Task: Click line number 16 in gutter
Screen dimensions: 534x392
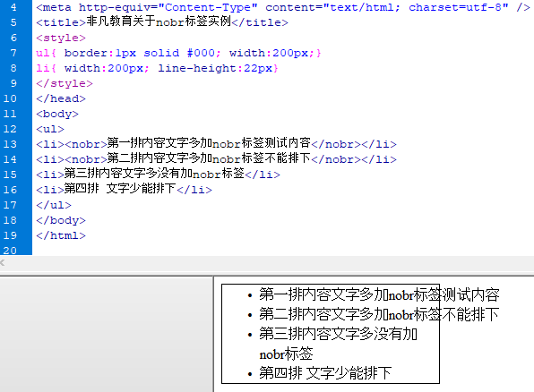Action: (10, 190)
